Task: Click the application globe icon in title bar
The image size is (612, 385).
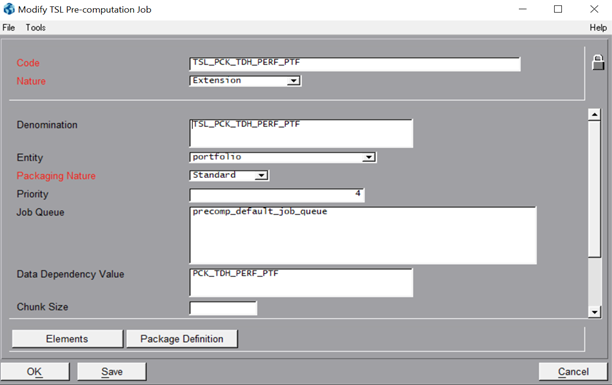Action: click(x=9, y=9)
